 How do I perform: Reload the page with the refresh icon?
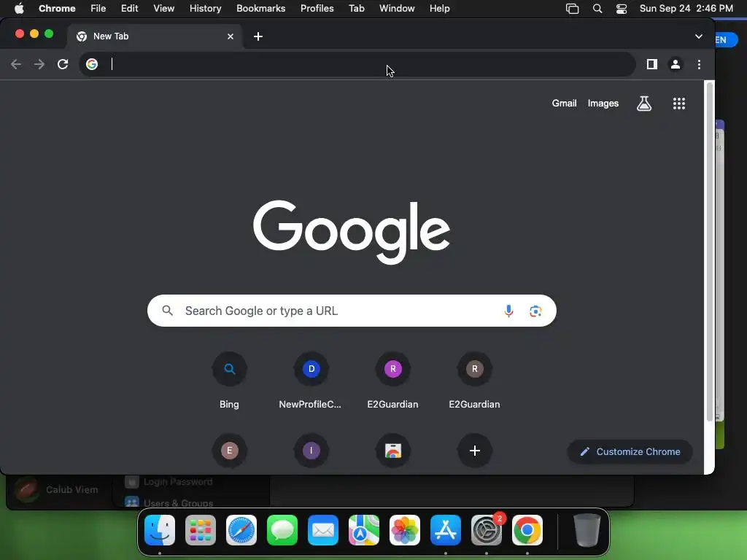pyautogui.click(x=63, y=64)
